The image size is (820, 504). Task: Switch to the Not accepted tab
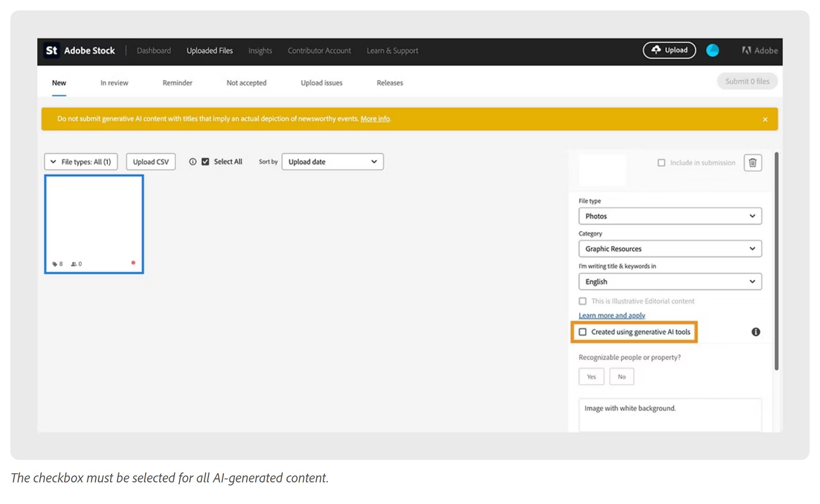pyautogui.click(x=247, y=83)
